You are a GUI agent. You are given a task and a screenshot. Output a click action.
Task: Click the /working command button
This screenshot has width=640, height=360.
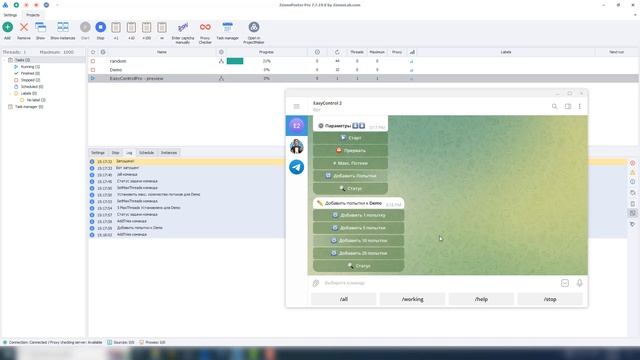(x=412, y=299)
